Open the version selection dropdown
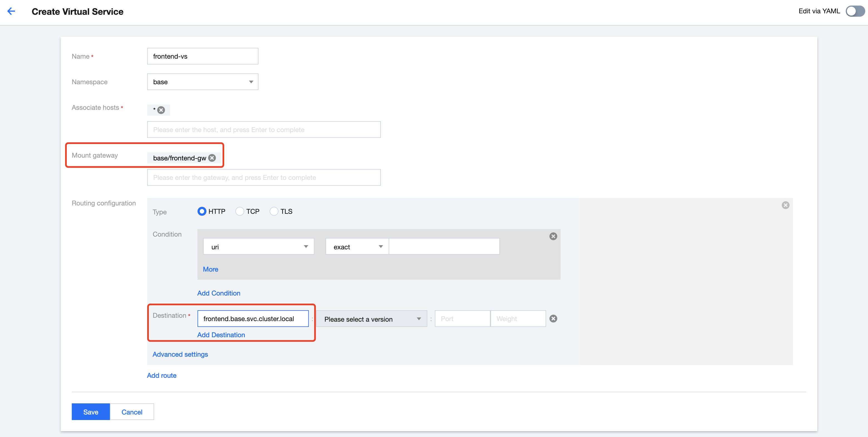 [372, 319]
